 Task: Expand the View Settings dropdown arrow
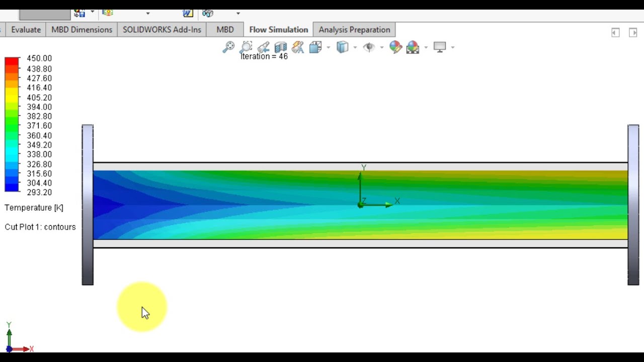pos(453,47)
